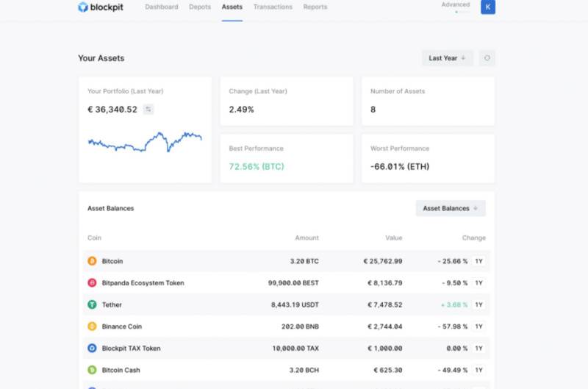588x389 pixels.
Task: Sort by the Change column header
Action: pyautogui.click(x=473, y=238)
